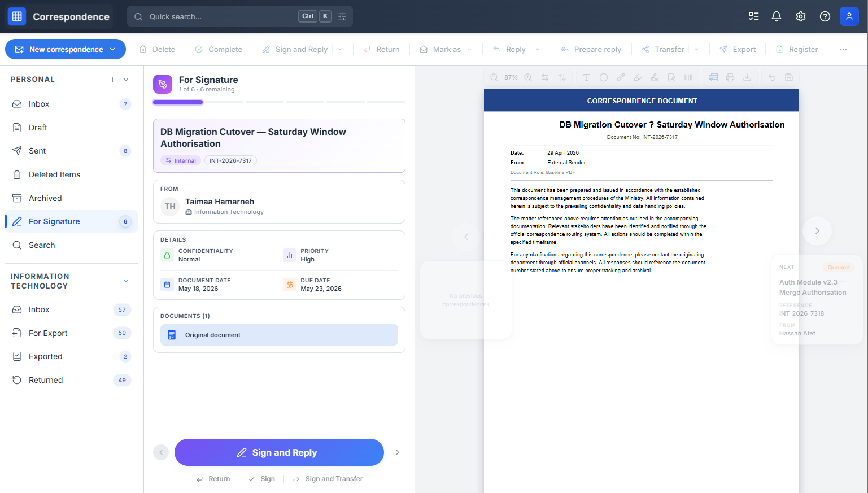Open the Returned folder
This screenshot has width=868, height=493.
[71, 380]
